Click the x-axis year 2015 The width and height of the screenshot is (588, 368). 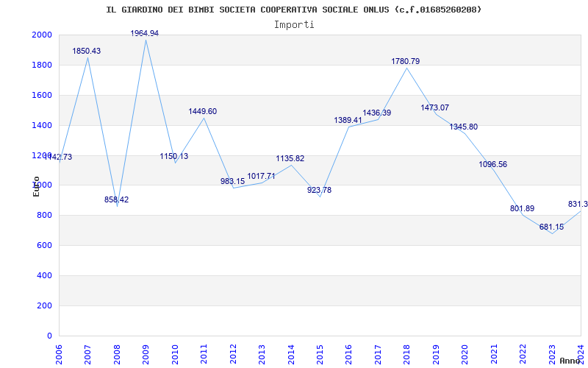click(x=320, y=354)
